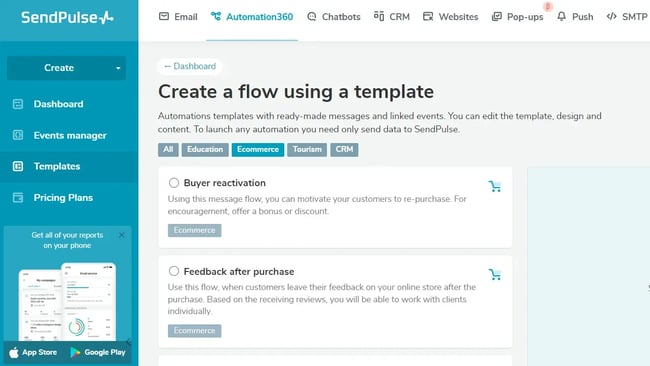Viewport: 650px width, 366px height.
Task: Filter templates by Education
Action: click(x=205, y=150)
